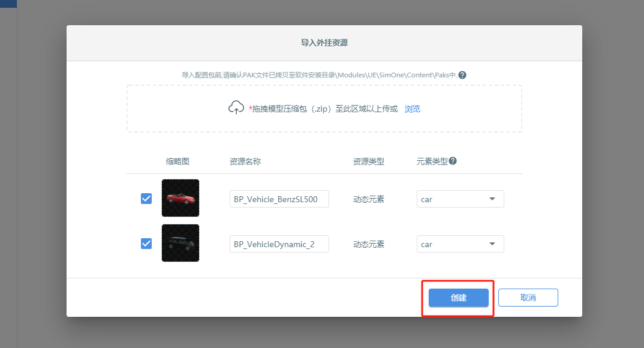Click the help icon after the PAK directory hint
The image size is (644, 348).
tap(462, 75)
